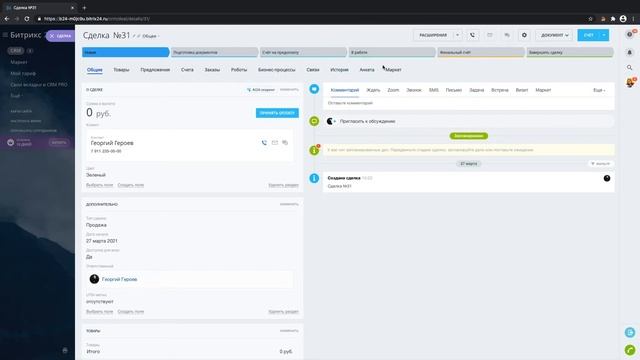The image size is (640, 360).
Task: Open responsible person Георгий Героев link
Action: [x=119, y=279]
